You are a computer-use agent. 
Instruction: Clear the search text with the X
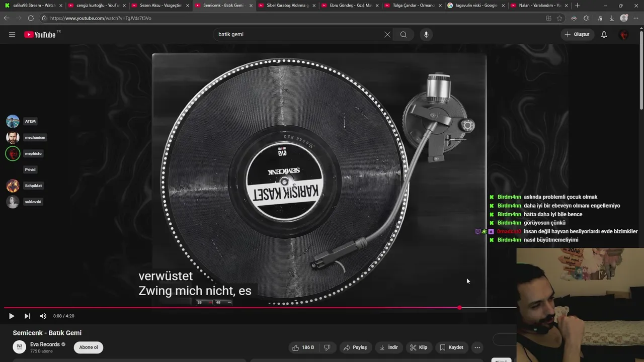coord(387,35)
